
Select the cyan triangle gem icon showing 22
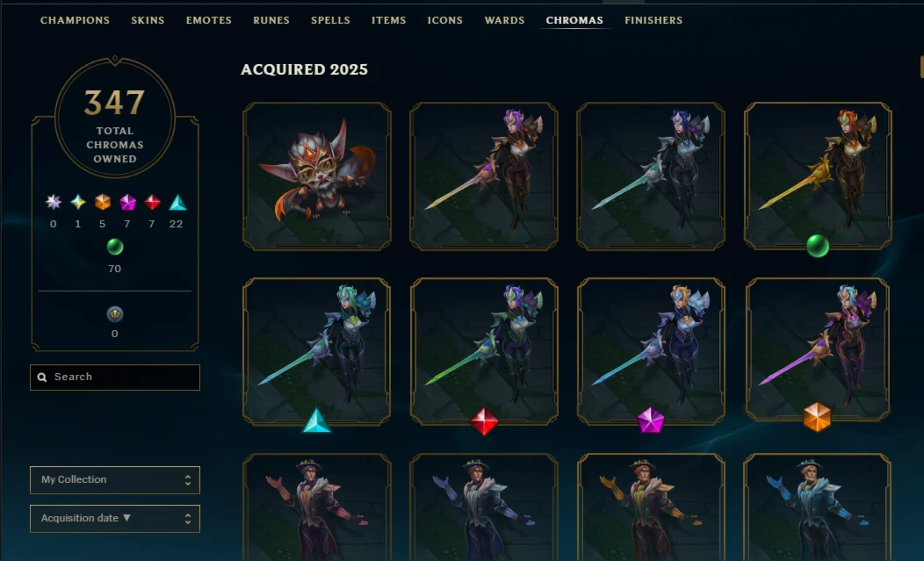[x=177, y=203]
